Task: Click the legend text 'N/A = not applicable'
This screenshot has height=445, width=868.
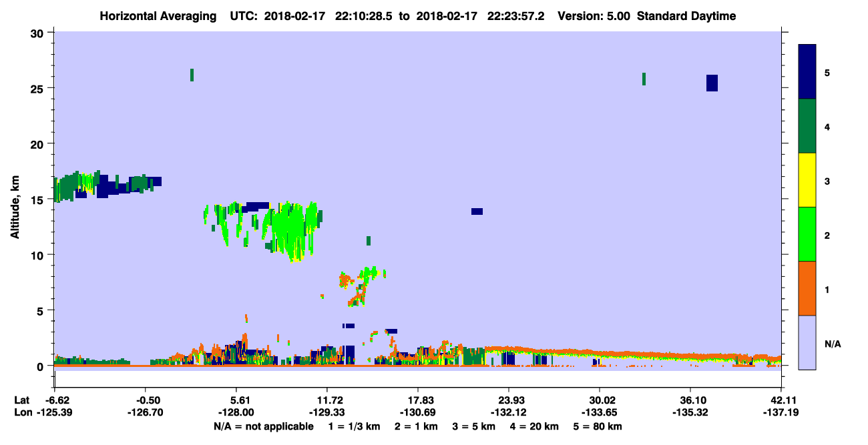Action: pos(264,426)
